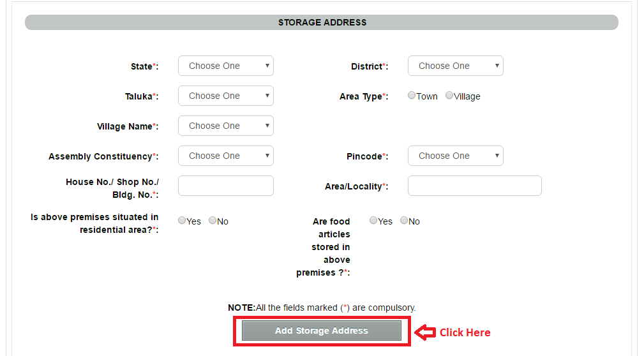The height and width of the screenshot is (356, 644).
Task: Click the red Click Here text
Action: point(465,332)
